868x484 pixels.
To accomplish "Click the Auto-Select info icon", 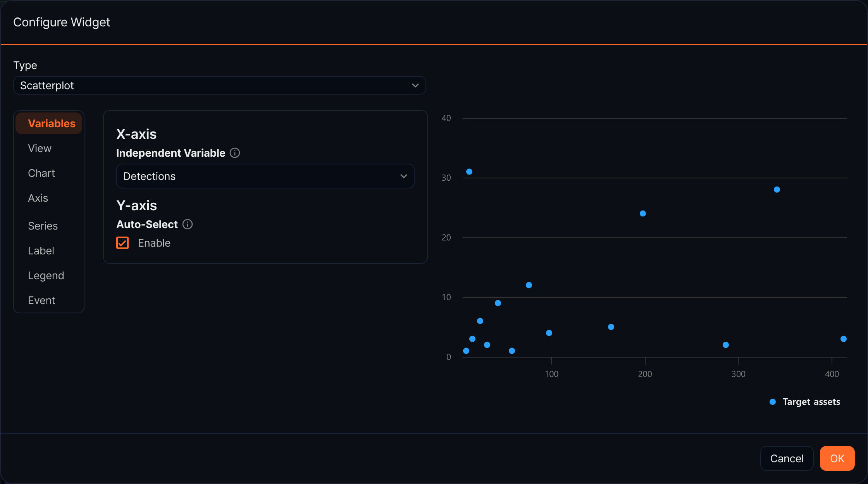I will [x=188, y=224].
